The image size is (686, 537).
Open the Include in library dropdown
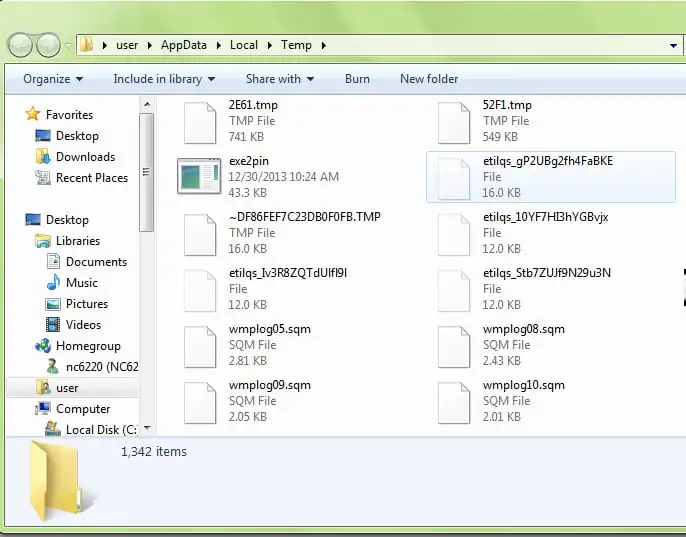(163, 79)
